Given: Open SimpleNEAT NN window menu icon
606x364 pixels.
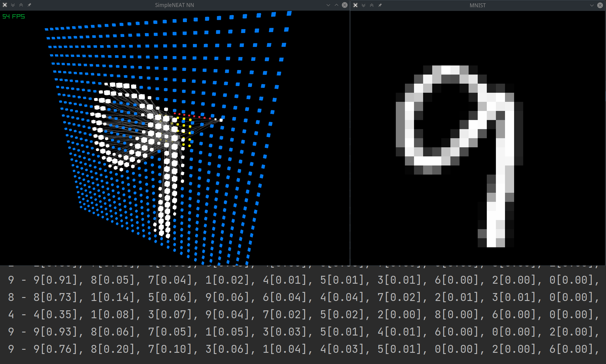Looking at the screenshot, I should point(5,5).
